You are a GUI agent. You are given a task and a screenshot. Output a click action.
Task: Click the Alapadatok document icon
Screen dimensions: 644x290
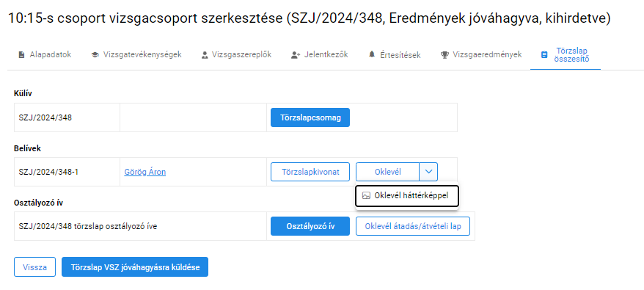(x=22, y=55)
